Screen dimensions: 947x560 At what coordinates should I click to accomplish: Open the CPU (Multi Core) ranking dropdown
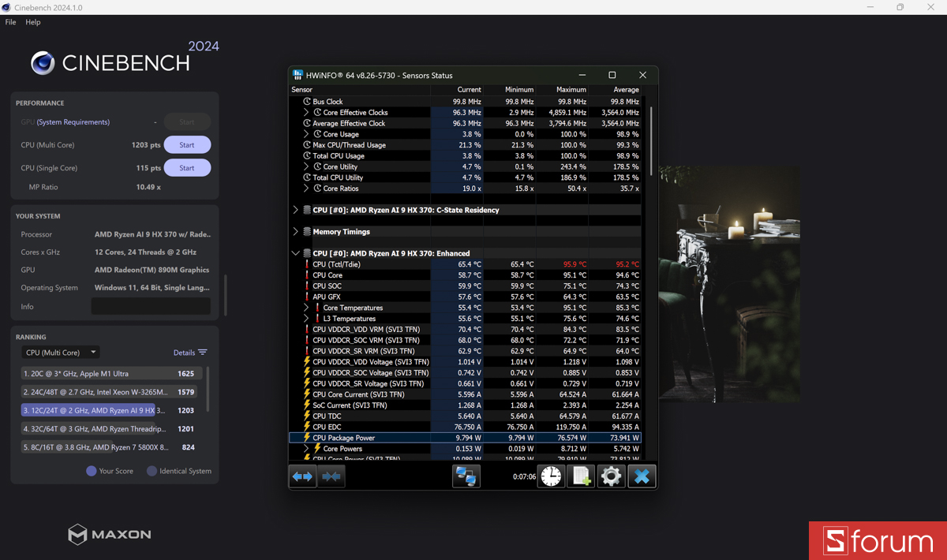point(60,353)
